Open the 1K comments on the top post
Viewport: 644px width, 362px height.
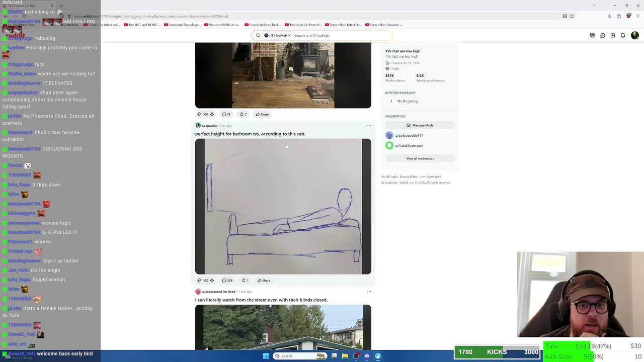[226, 114]
